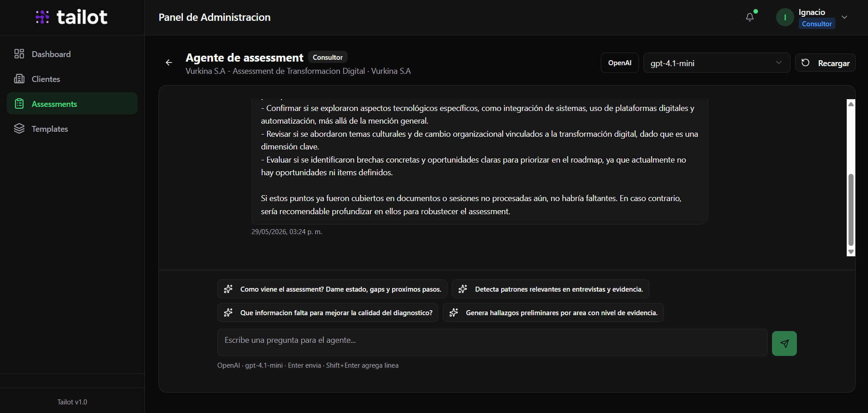Image resolution: width=868 pixels, height=413 pixels.
Task: Click 'Tailot v1.0' version text
Action: click(72, 402)
